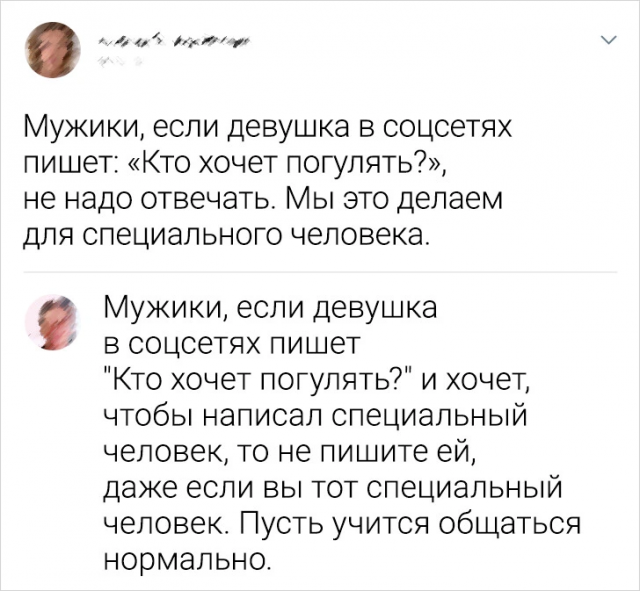
Task: Open the blurred author name link
Action: (174, 41)
